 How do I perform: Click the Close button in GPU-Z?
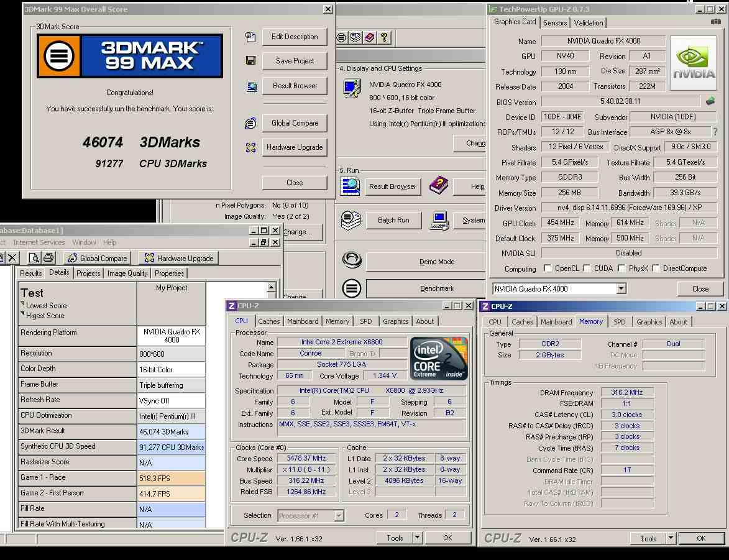click(x=700, y=289)
